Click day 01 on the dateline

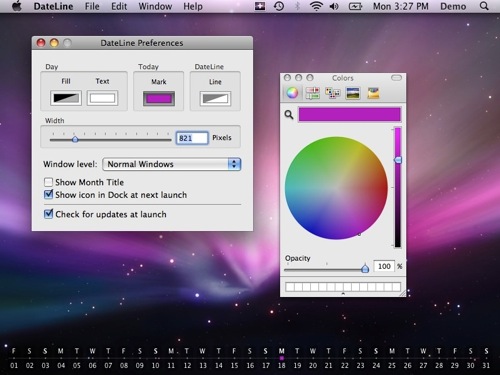coord(14,365)
